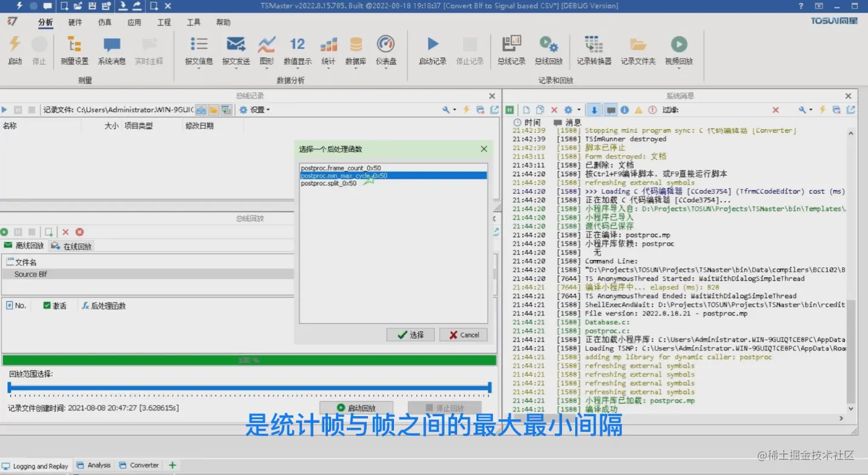This screenshot has width=868, height=475.
Task: Switch to the 应用 (Application) ribbon tab
Action: (x=135, y=22)
